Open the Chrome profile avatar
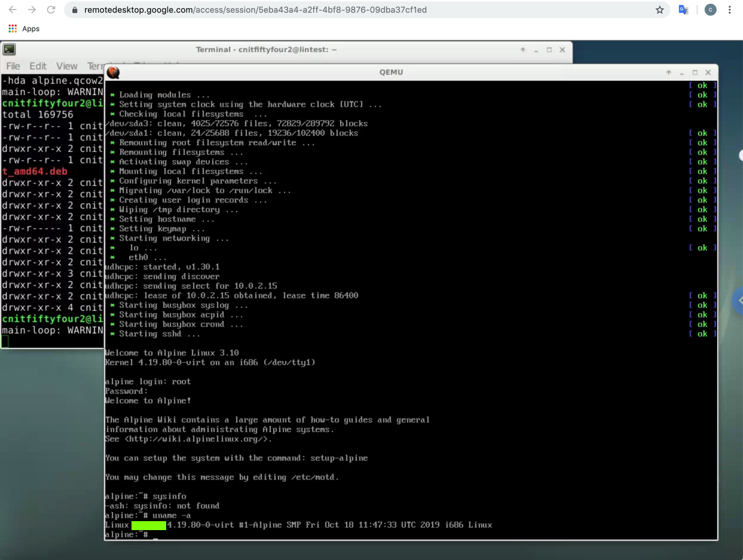The width and height of the screenshot is (743, 560). (x=710, y=10)
